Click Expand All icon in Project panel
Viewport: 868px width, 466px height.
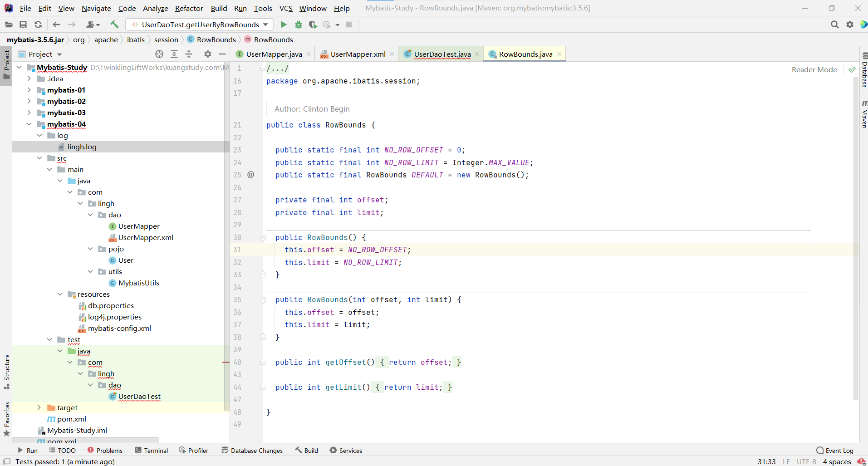click(174, 54)
